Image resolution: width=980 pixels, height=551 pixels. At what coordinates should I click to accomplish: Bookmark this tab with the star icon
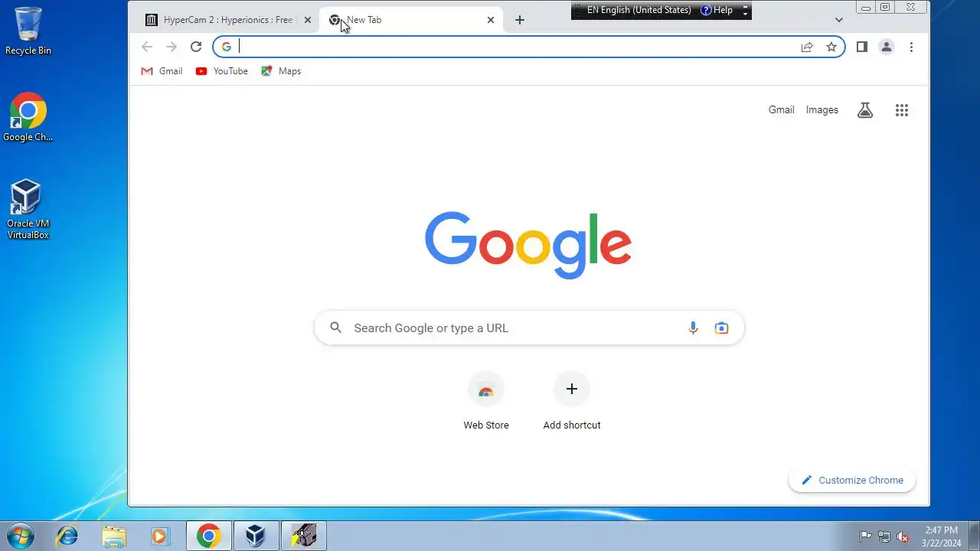point(831,47)
